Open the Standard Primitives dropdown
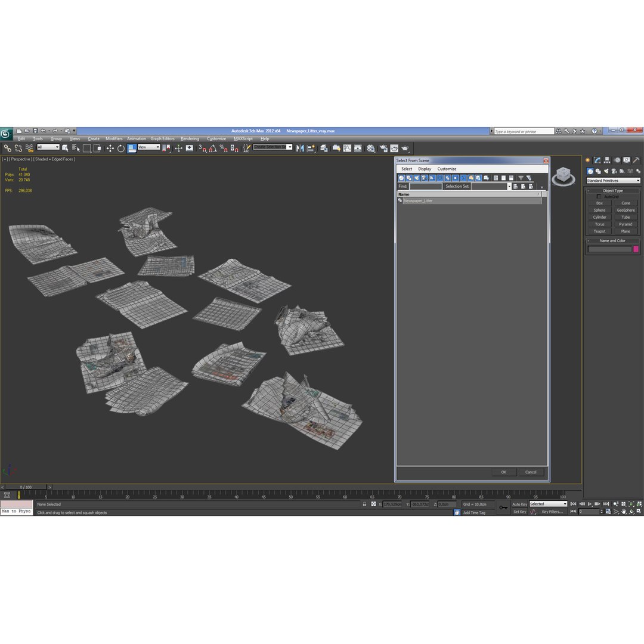 613,180
